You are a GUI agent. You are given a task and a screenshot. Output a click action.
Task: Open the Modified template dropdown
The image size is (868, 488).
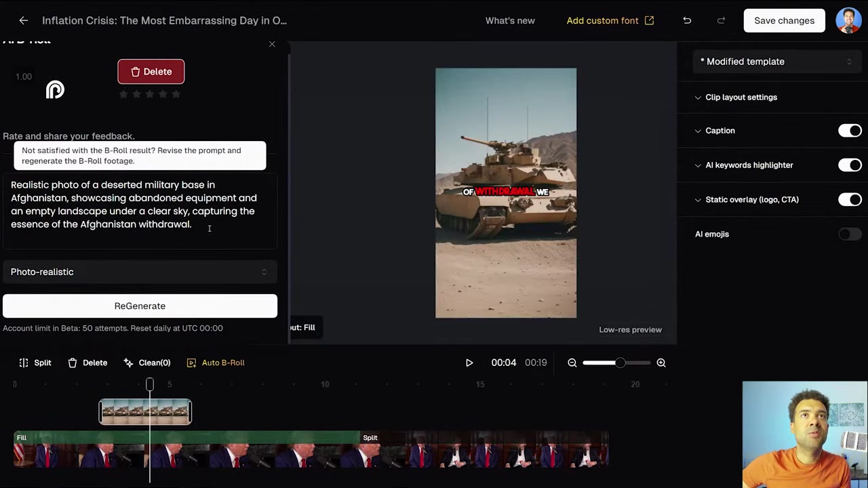(x=776, y=62)
